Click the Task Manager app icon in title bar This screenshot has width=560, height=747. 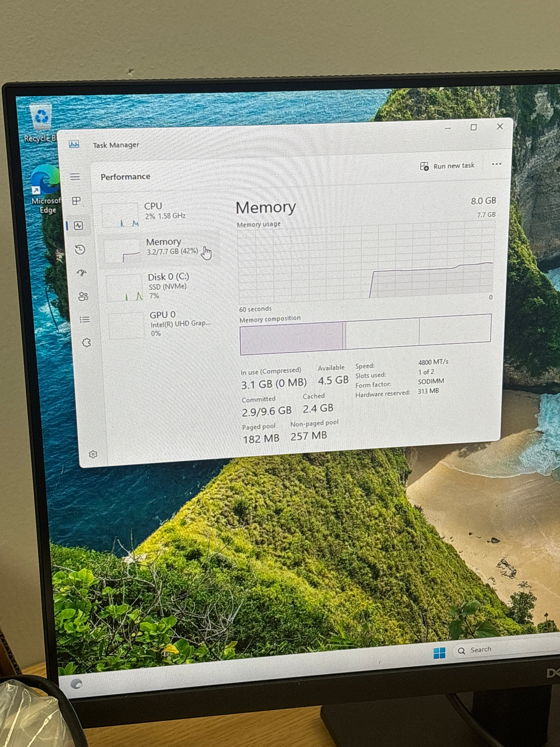74,144
